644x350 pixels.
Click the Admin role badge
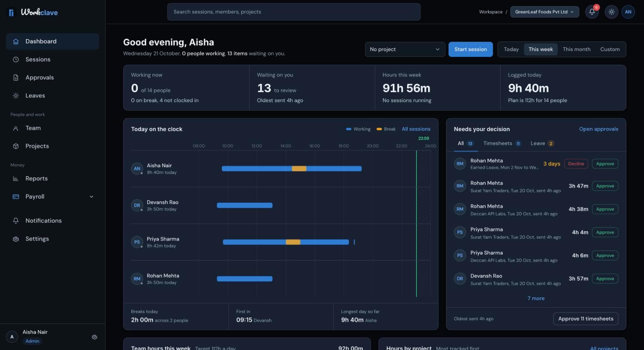(32, 341)
